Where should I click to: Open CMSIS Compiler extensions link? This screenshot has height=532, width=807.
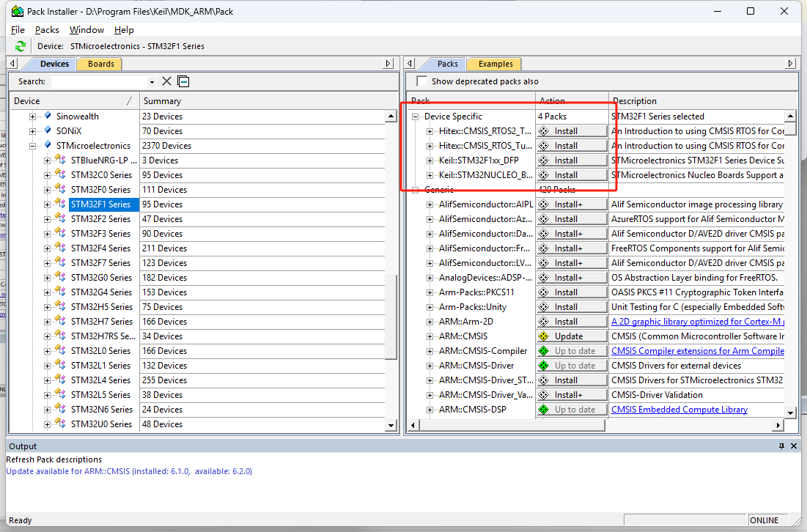[697, 351]
